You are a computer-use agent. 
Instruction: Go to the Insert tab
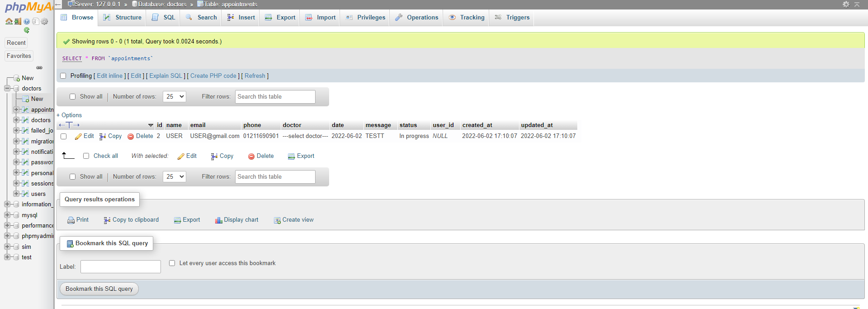coord(241,18)
